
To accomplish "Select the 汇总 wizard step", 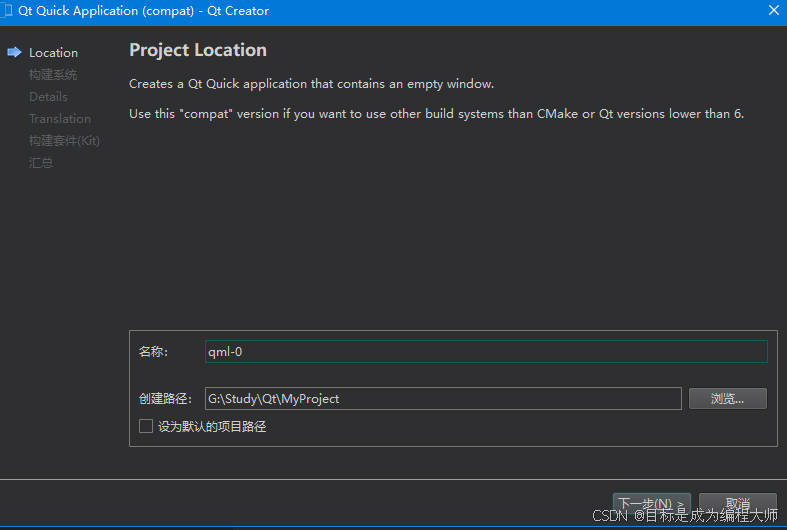I will pyautogui.click(x=41, y=163).
